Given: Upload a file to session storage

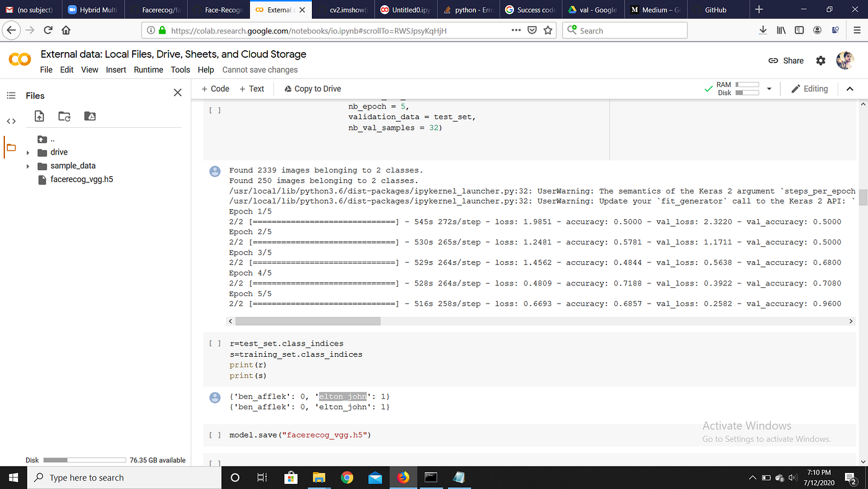Looking at the screenshot, I should coord(39,116).
